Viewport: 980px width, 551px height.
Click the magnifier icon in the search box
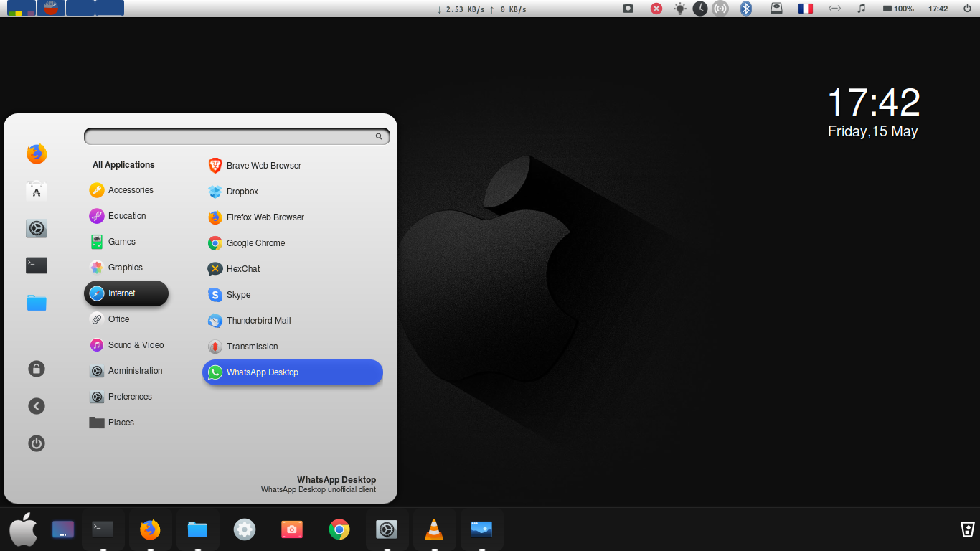pyautogui.click(x=379, y=136)
